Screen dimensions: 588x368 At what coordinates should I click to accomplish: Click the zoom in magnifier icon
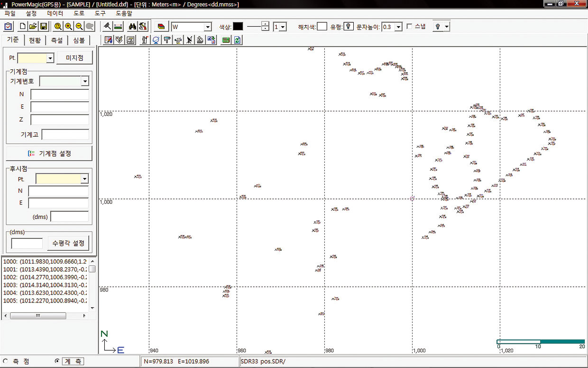point(68,27)
